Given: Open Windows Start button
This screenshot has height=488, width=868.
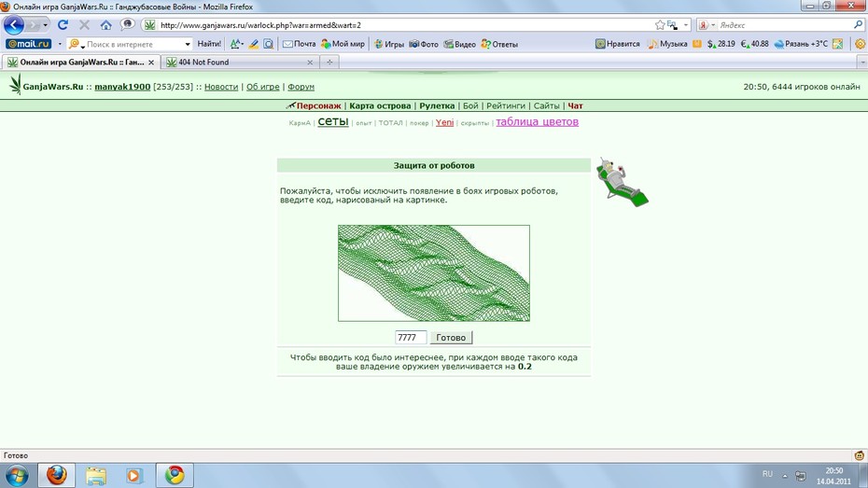Looking at the screenshot, I should point(17,475).
